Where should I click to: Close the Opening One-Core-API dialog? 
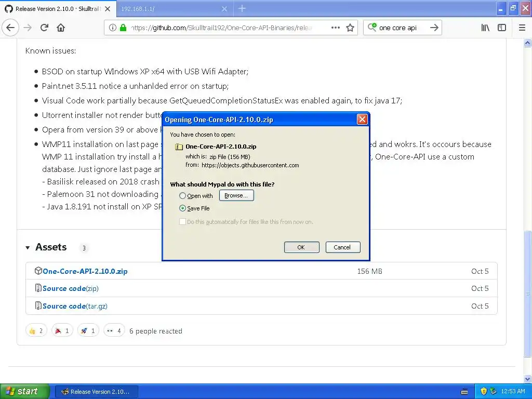(362, 119)
